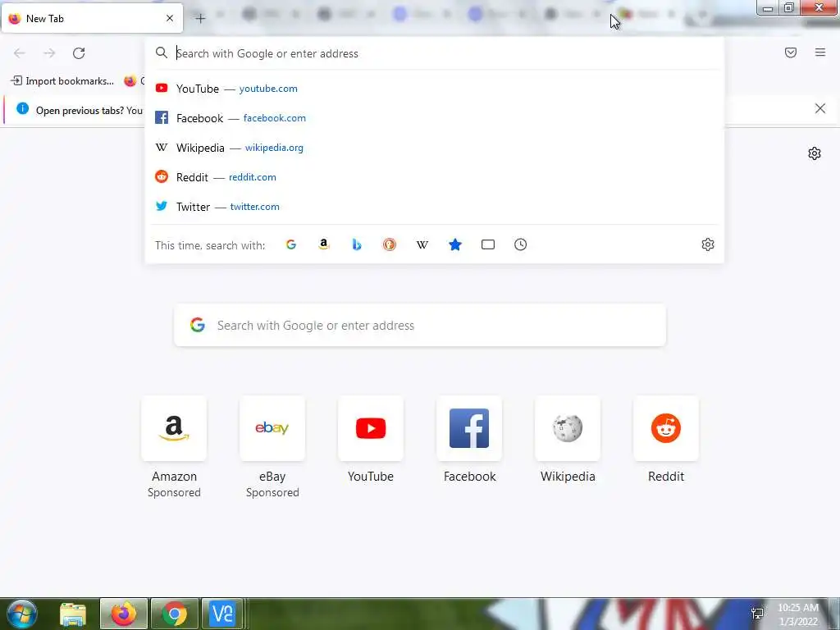The image size is (840, 630).
Task: Click the page's Google search box
Action: coord(420,325)
